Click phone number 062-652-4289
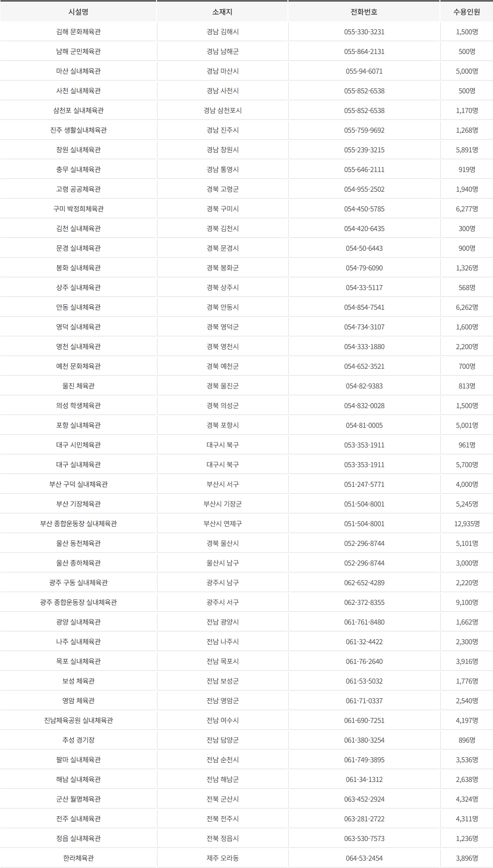The width and height of the screenshot is (493, 868). tap(364, 582)
